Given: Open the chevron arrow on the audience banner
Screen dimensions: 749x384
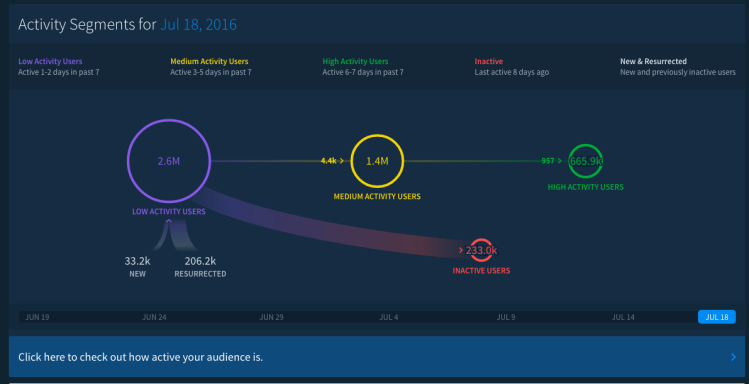Looking at the screenshot, I should tap(733, 357).
